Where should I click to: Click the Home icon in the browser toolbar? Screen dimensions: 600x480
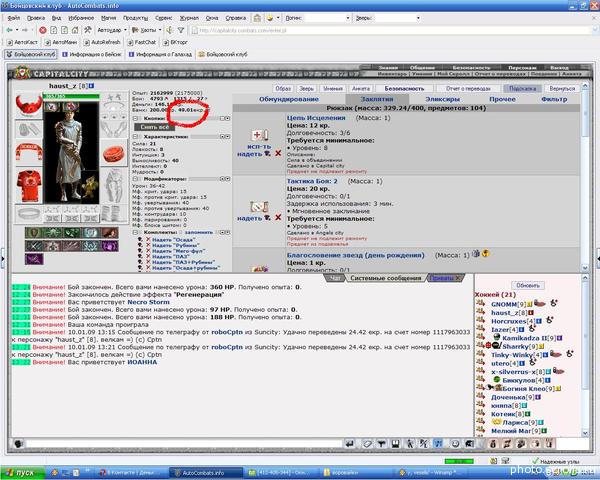pos(75,30)
